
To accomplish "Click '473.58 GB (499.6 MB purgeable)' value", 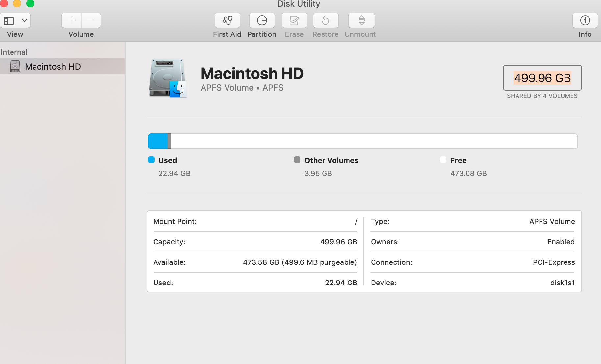I will (x=300, y=262).
